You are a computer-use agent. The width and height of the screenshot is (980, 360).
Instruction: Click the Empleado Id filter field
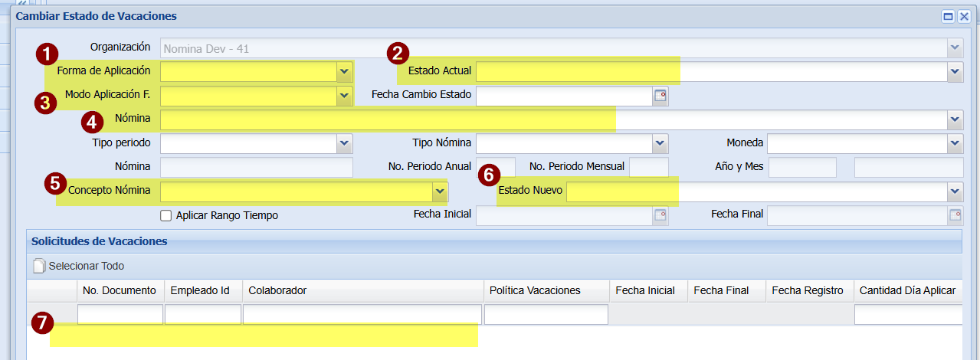pos(203,314)
